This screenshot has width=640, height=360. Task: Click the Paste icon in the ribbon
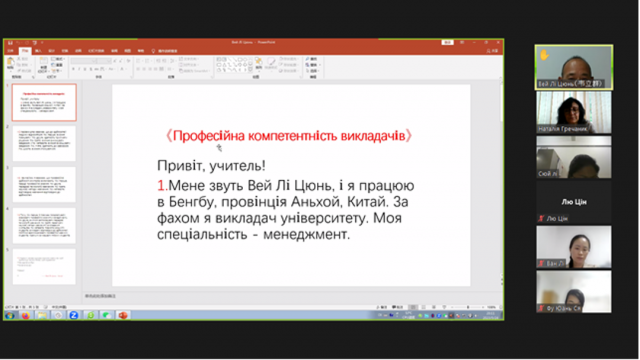point(11,63)
